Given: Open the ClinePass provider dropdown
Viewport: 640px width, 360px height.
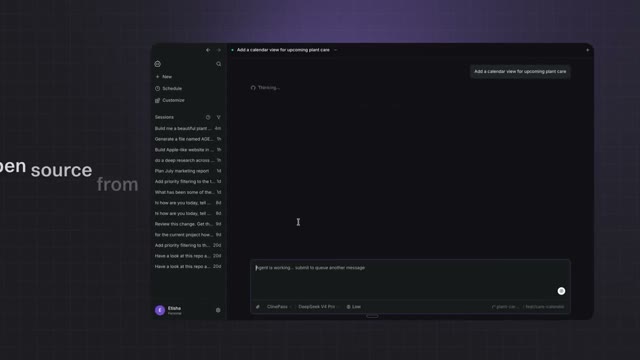Looking at the screenshot, I should point(279,307).
